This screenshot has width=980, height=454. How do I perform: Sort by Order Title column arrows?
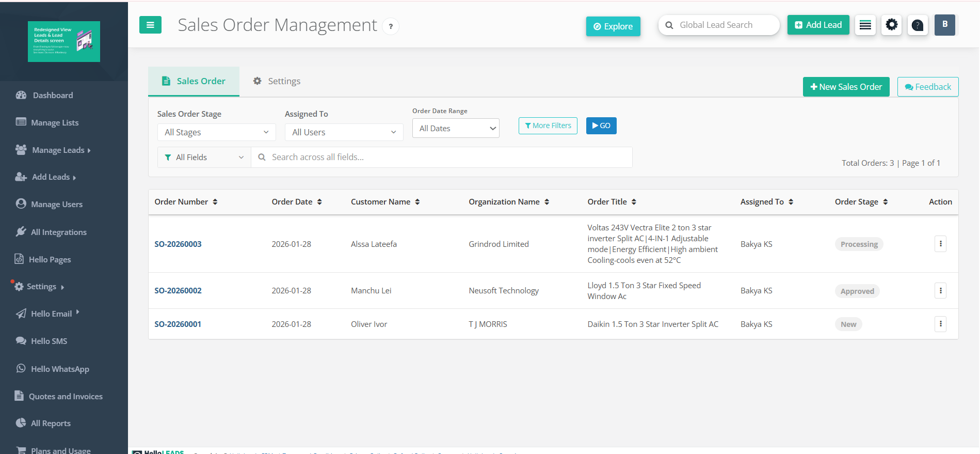(x=634, y=202)
